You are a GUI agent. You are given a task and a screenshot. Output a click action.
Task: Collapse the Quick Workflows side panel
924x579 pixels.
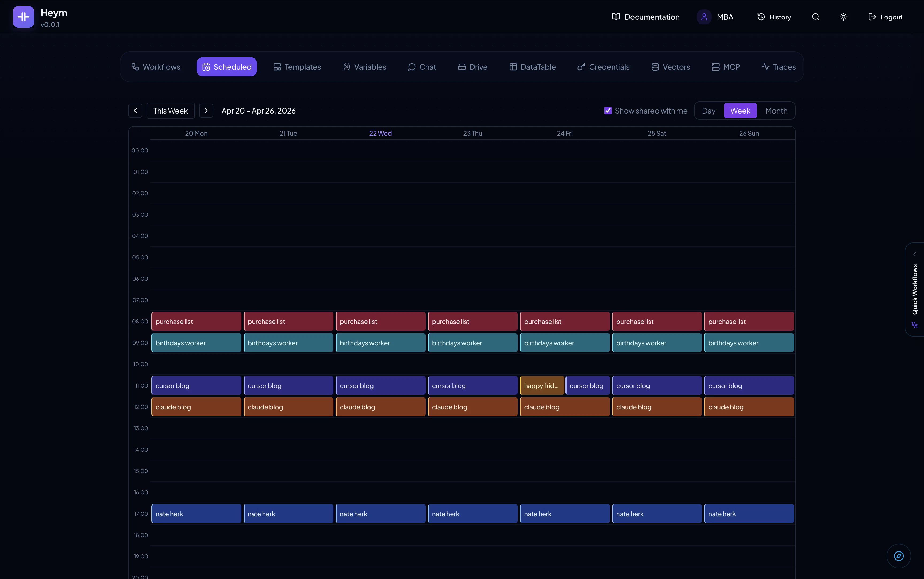point(915,254)
